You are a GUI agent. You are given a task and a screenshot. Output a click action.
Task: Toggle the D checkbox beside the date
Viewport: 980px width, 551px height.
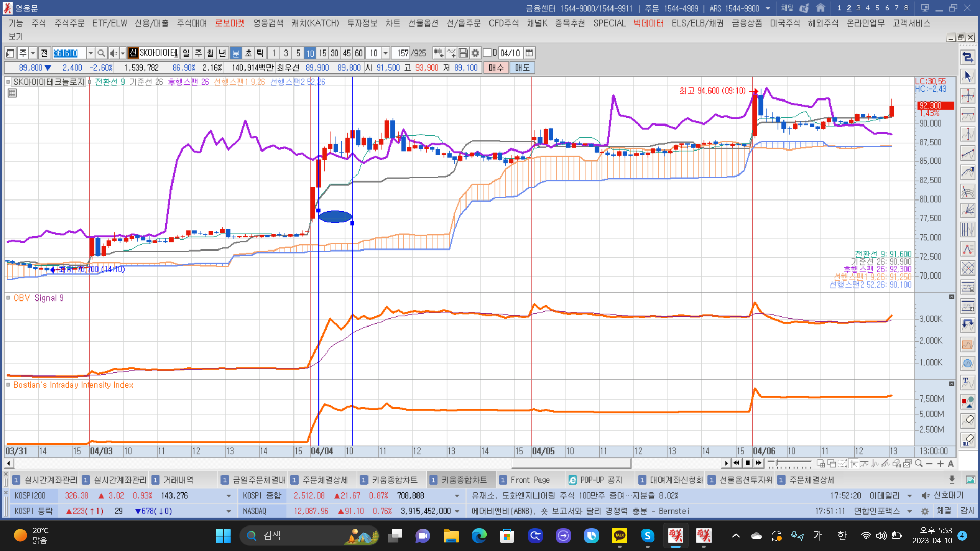[x=487, y=53]
